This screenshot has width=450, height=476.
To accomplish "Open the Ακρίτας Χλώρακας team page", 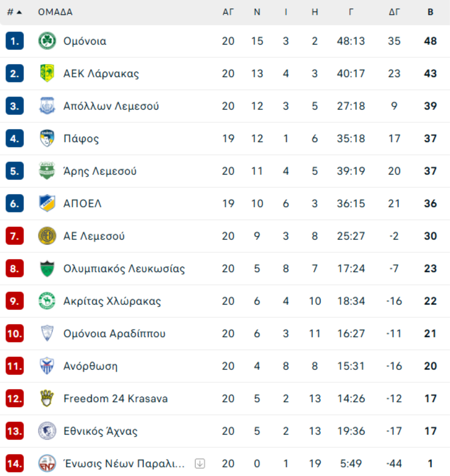I will click(112, 301).
